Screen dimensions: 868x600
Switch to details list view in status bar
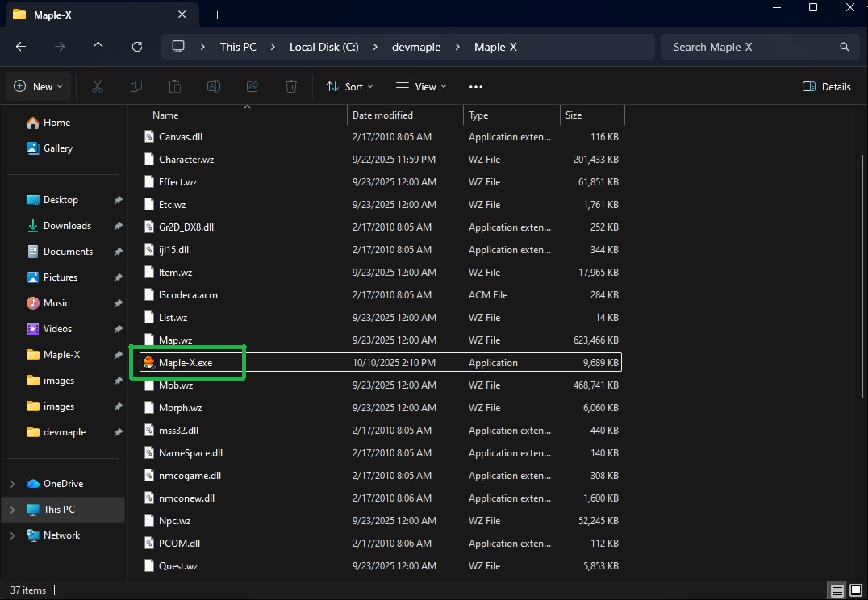coord(837,590)
